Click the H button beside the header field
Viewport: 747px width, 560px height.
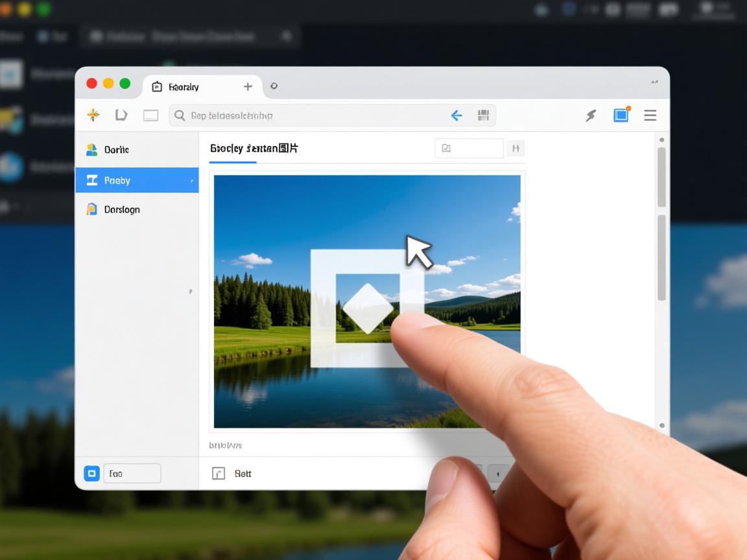[516, 148]
